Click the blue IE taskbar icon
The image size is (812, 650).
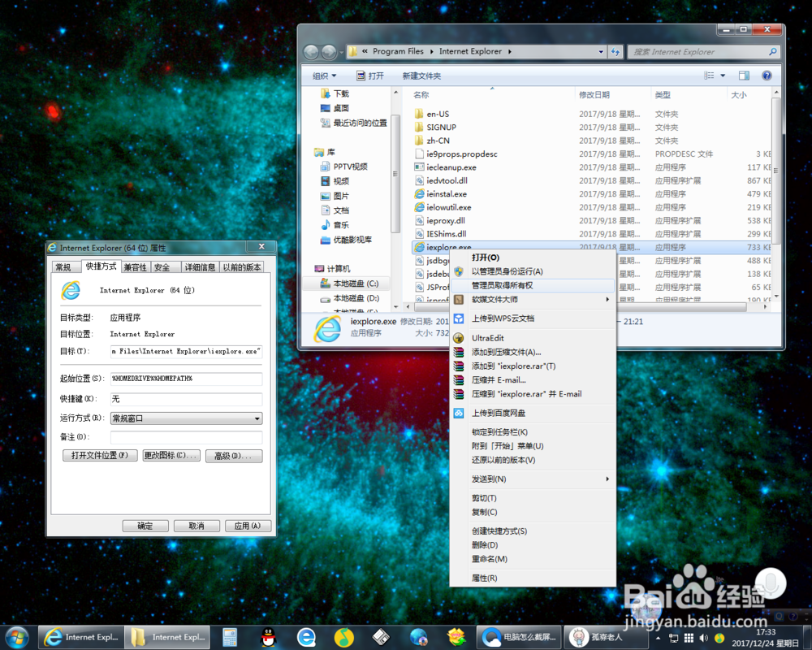point(306,638)
